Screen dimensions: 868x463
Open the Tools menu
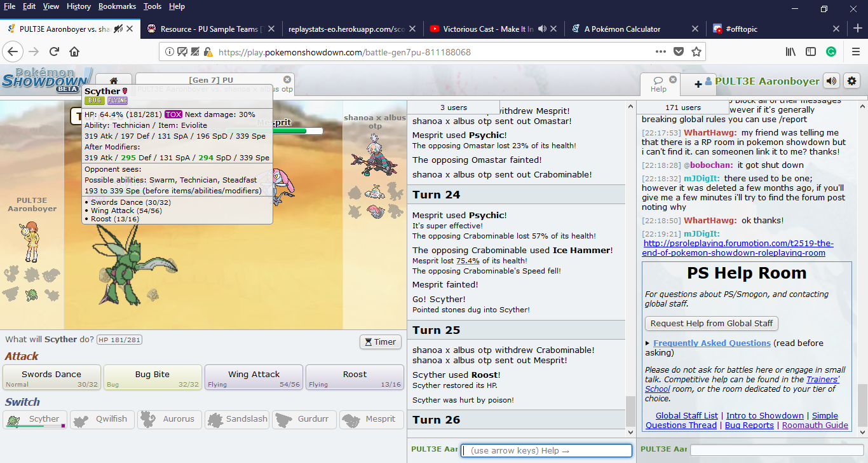(x=153, y=6)
